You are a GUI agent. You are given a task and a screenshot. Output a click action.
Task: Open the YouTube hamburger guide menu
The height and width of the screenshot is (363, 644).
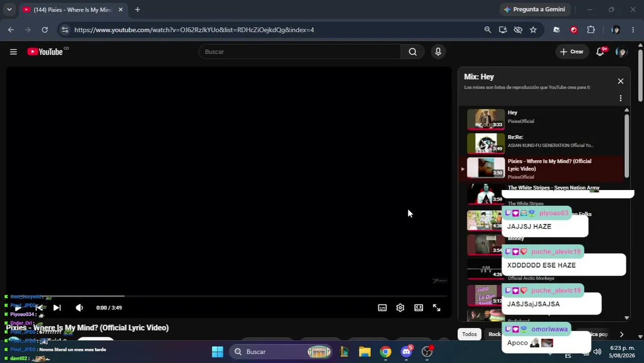[x=14, y=52]
